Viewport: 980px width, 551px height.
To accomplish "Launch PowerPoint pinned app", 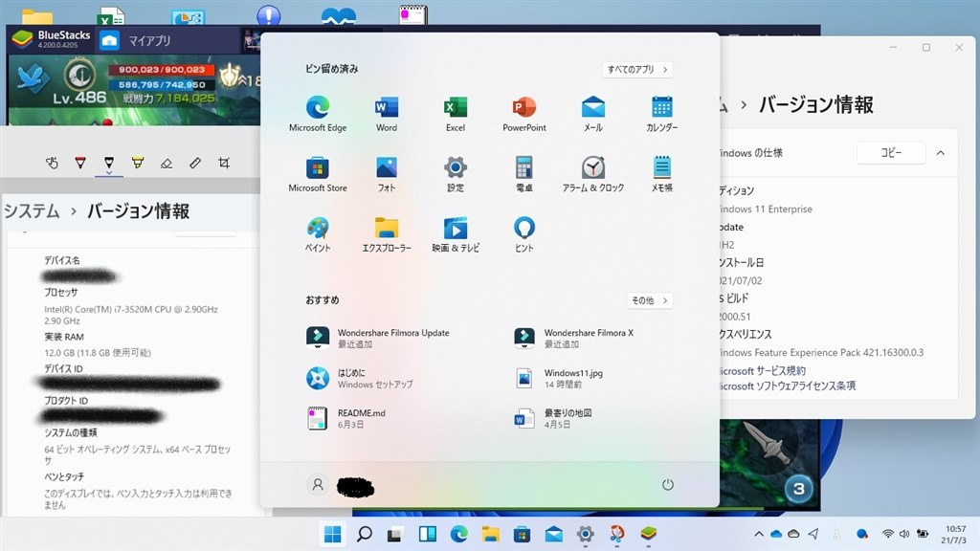I will 523,113.
